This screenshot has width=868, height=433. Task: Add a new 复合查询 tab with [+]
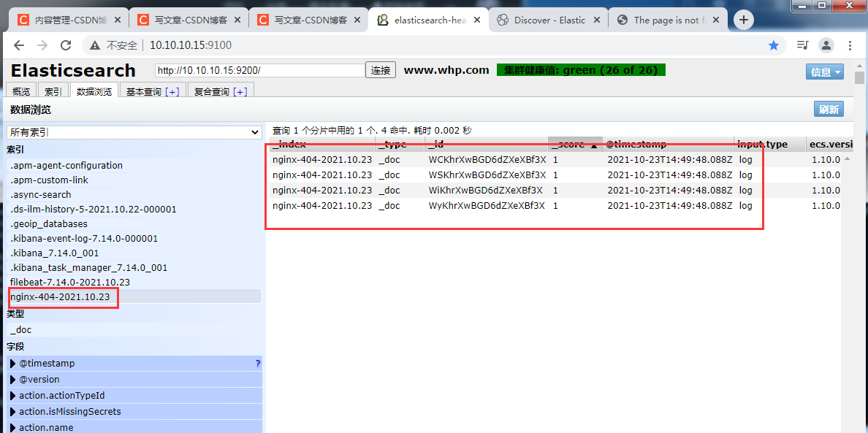pos(240,92)
